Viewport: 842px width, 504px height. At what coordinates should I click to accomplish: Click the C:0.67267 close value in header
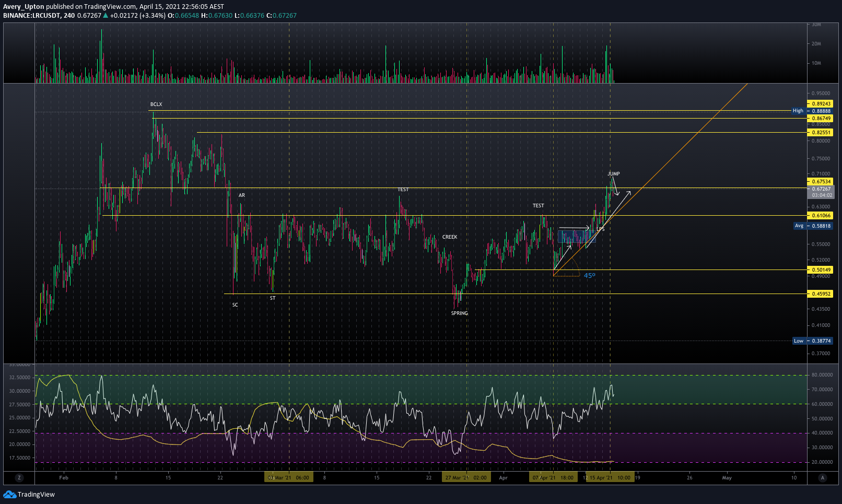pos(282,15)
